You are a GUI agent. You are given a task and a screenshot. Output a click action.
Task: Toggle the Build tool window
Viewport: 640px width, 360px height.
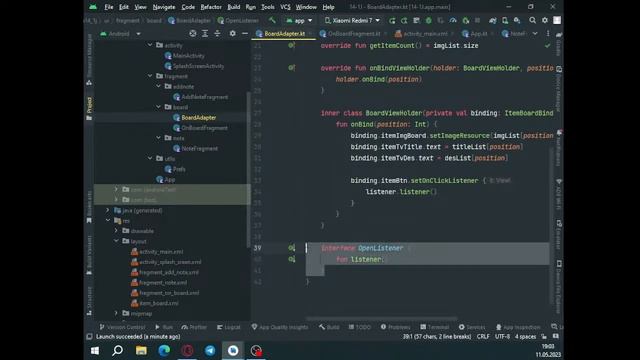[x=329, y=327]
